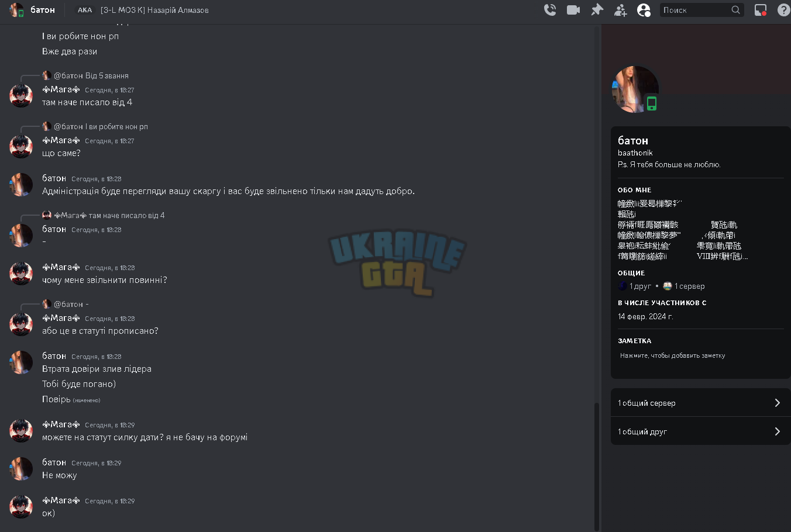
Task: Start a voice call
Action: coord(550,10)
